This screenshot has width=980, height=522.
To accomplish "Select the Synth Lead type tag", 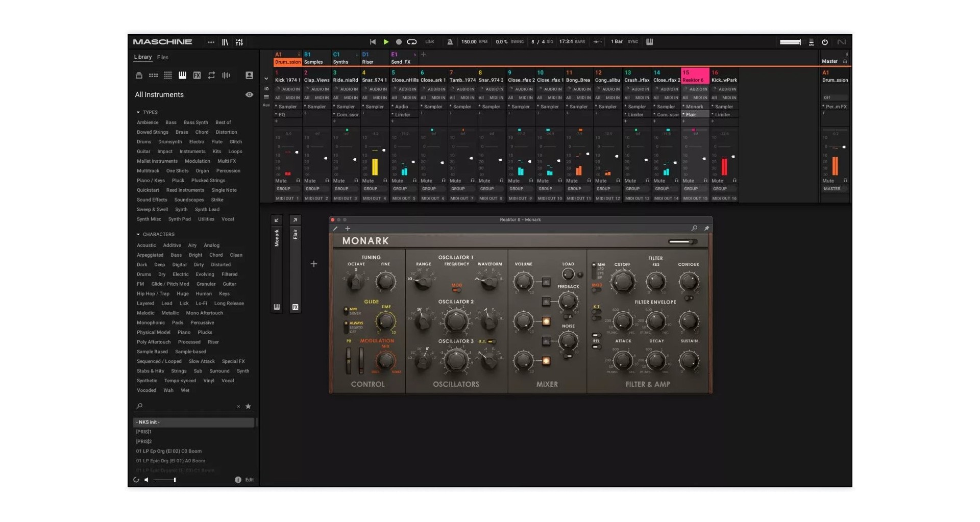I will (207, 209).
